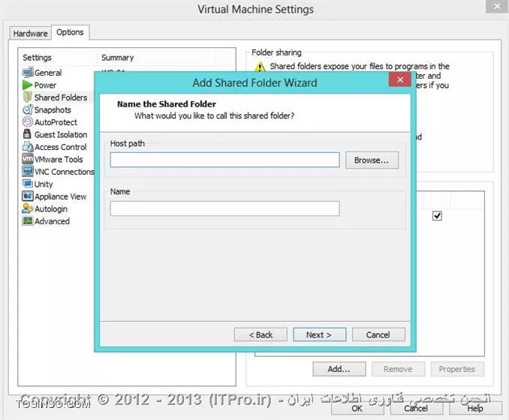Click the VMware Tools vm icon

(x=28, y=159)
